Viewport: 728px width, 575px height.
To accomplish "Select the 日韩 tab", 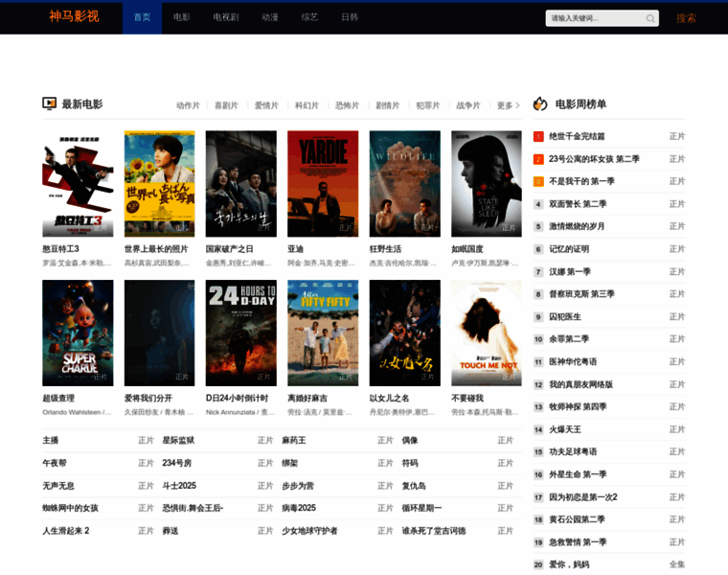I will click(350, 17).
